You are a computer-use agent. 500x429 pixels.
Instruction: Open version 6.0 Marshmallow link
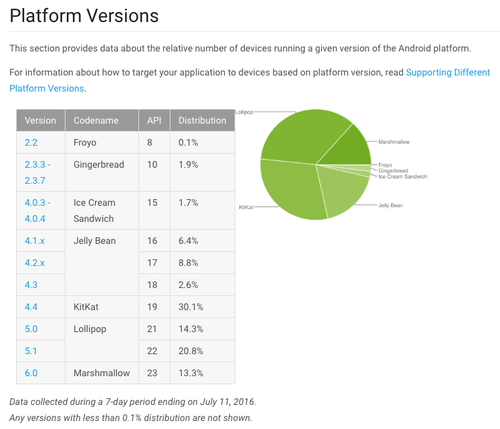[31, 373]
